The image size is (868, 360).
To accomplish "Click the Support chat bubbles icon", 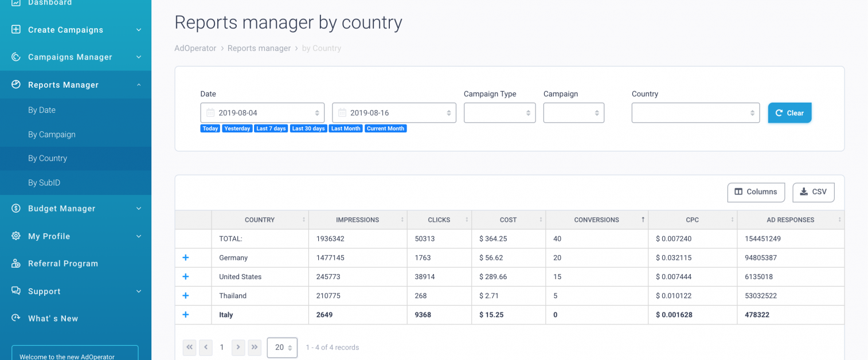I will pos(16,291).
